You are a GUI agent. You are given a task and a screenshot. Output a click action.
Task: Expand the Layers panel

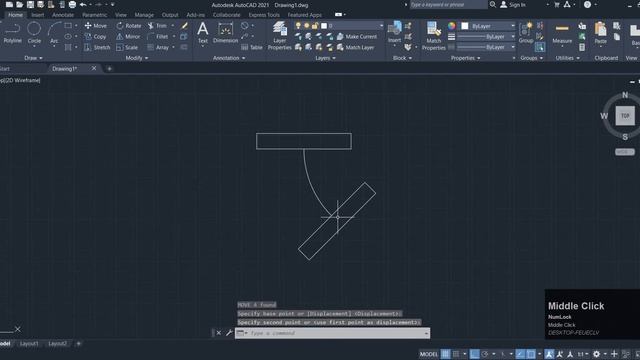[x=325, y=58]
